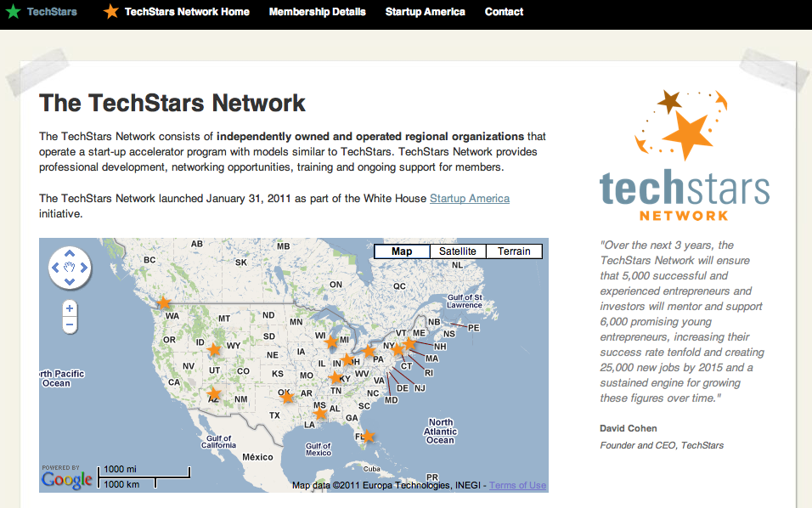
Task: Select the star marker above the WA label
Action: [164, 303]
